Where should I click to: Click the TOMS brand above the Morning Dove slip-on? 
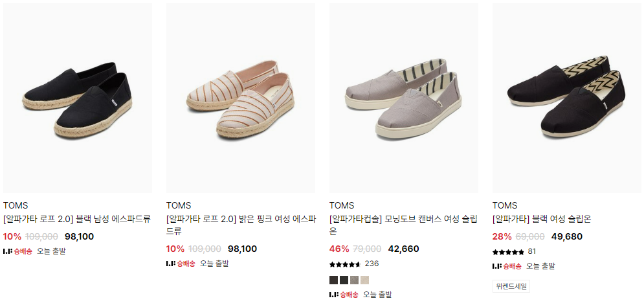coord(342,206)
